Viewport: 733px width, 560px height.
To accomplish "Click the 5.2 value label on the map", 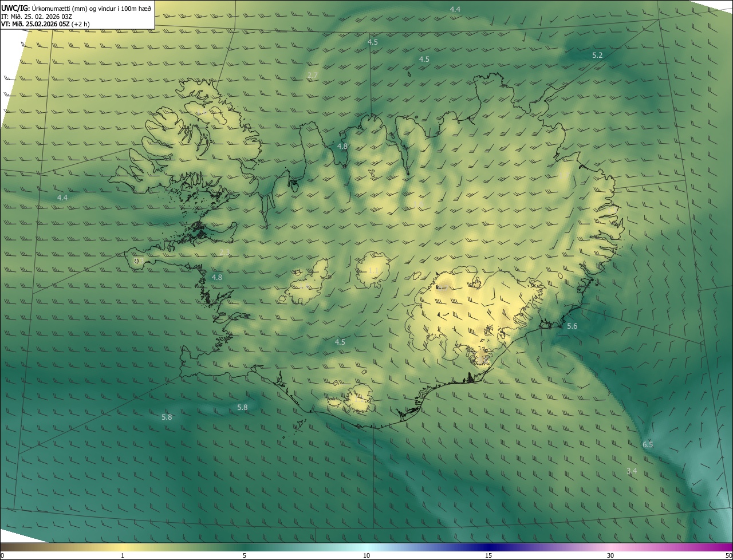I will pos(597,55).
